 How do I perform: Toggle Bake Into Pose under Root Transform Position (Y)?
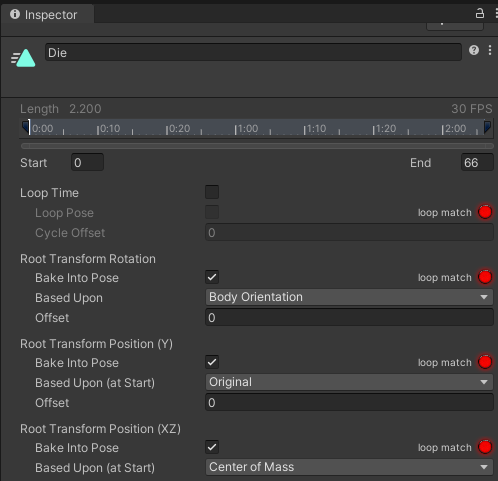(x=212, y=362)
